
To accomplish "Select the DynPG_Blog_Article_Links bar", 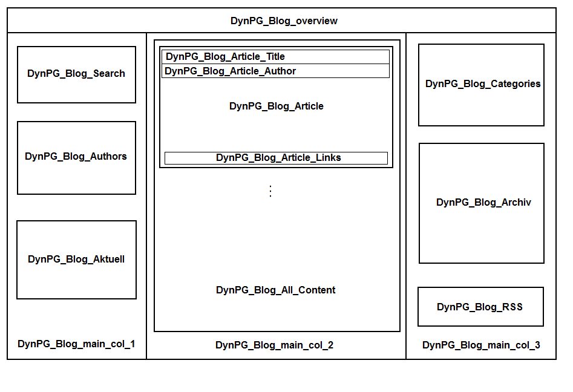I will [276, 158].
